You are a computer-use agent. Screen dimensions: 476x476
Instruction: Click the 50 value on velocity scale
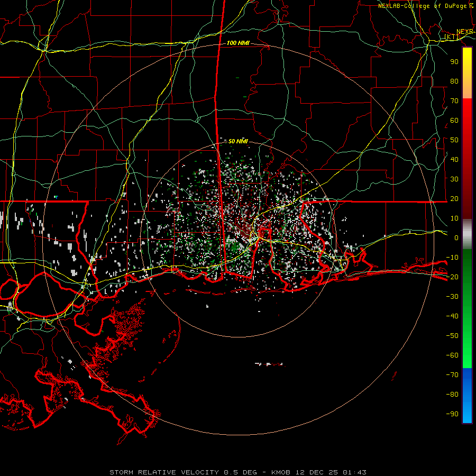tap(454, 140)
